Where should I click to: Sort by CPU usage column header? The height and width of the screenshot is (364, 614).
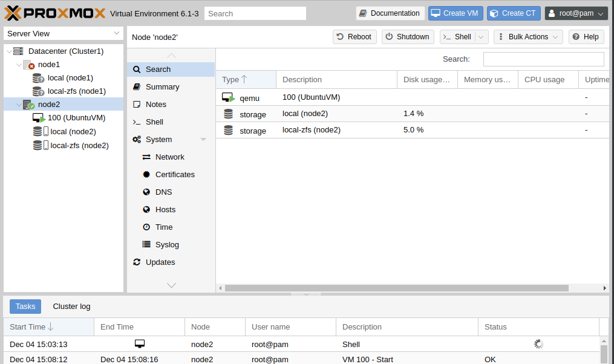point(548,79)
